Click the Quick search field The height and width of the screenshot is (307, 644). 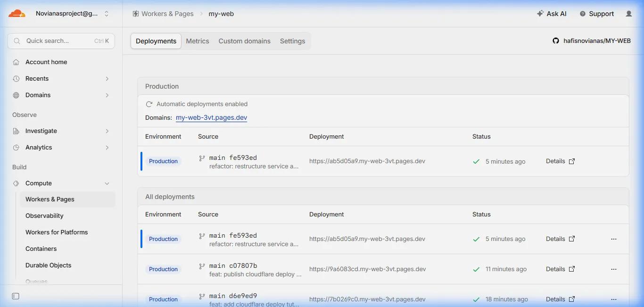coord(61,41)
